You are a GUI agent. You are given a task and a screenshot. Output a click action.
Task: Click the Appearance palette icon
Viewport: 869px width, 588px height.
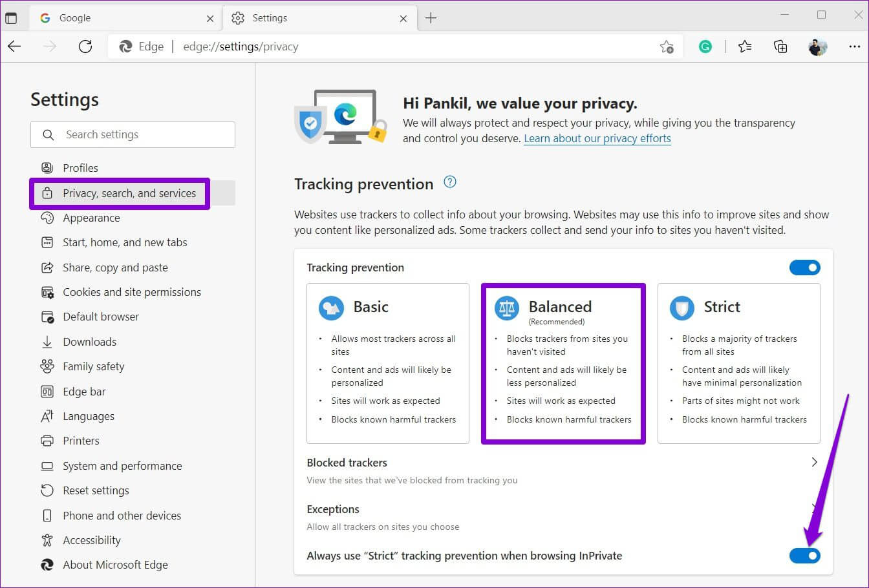click(47, 218)
